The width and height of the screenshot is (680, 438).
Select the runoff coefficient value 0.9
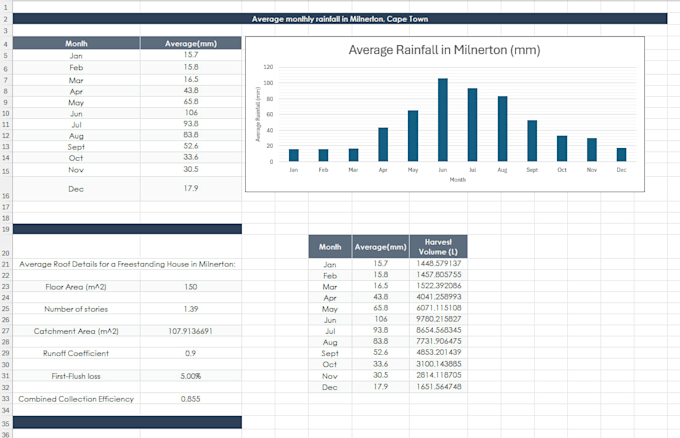tap(191, 353)
